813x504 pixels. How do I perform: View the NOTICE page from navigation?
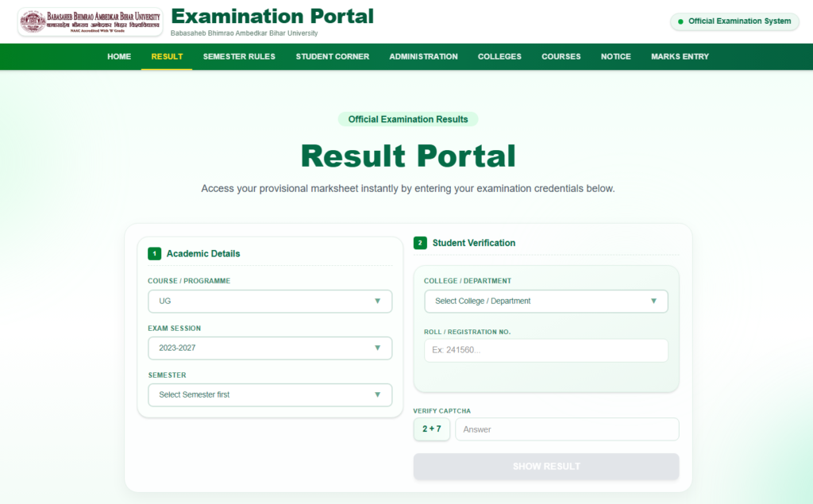[616, 56]
